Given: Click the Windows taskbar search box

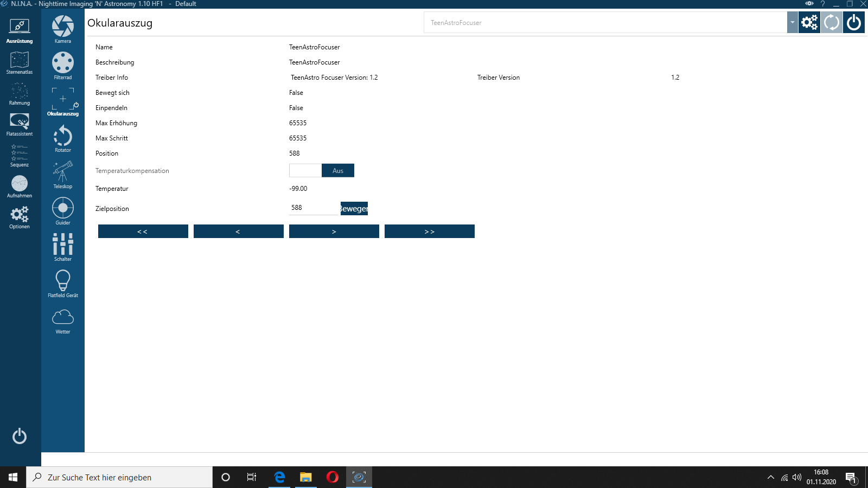Looking at the screenshot, I should (119, 477).
